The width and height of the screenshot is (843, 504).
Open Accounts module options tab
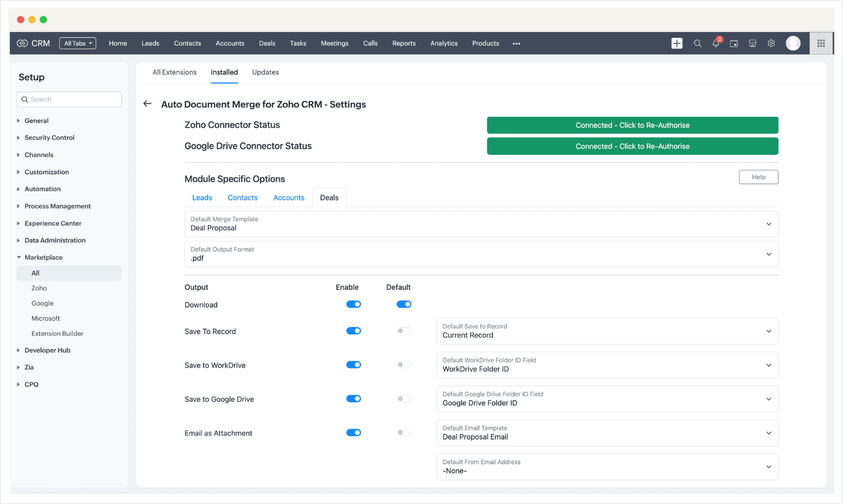click(x=289, y=197)
